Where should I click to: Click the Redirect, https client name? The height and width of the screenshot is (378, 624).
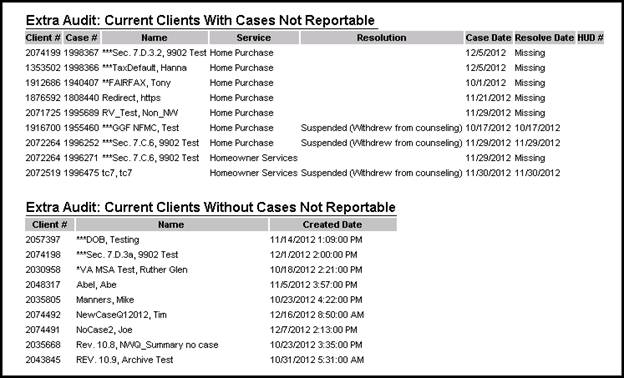coord(131,98)
